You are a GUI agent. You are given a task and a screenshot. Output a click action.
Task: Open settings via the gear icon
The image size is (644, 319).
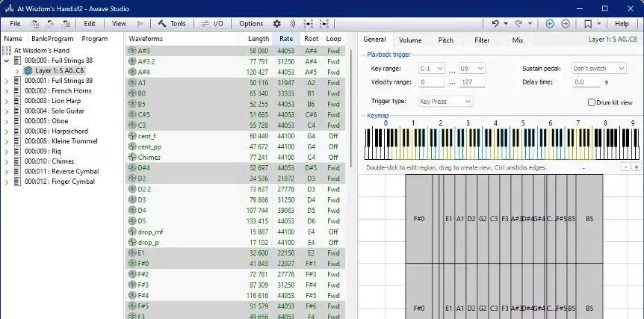pyautogui.click(x=277, y=24)
